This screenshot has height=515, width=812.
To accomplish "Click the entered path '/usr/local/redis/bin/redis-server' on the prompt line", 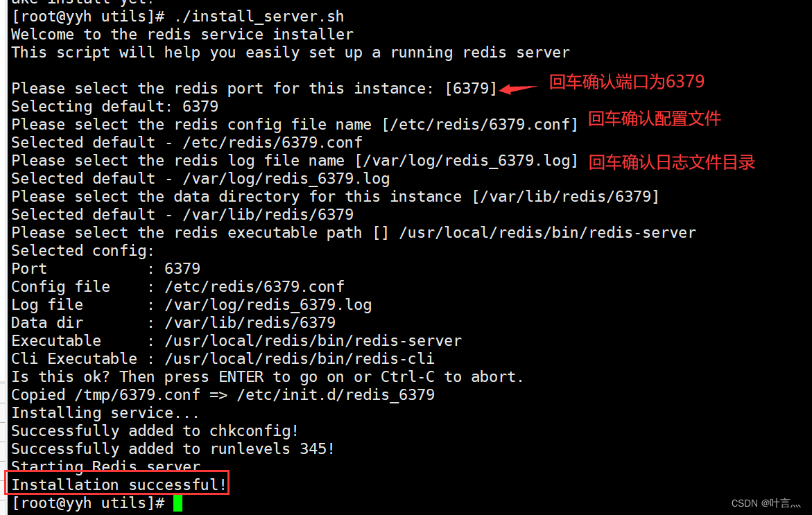I will 547,232.
